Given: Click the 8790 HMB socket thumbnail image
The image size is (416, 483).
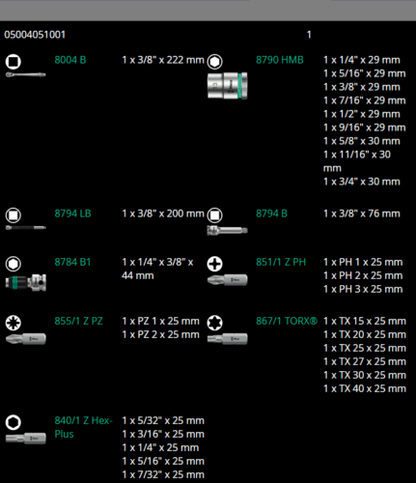Looking at the screenshot, I should coord(227,86).
